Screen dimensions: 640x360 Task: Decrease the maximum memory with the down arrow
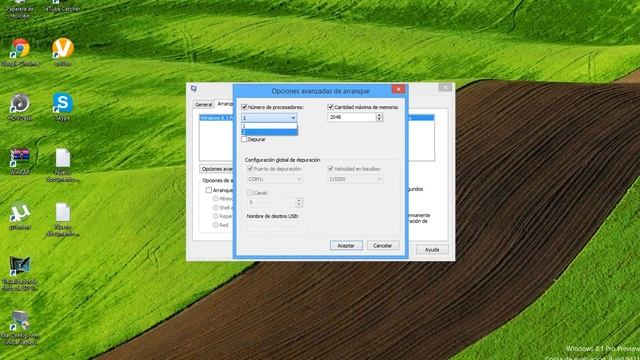click(x=379, y=119)
